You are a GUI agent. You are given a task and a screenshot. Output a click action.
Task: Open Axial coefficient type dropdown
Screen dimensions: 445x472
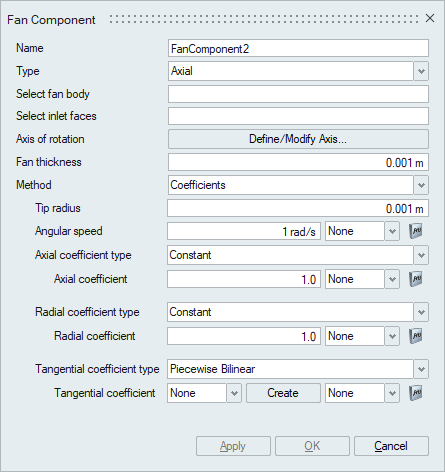421,255
